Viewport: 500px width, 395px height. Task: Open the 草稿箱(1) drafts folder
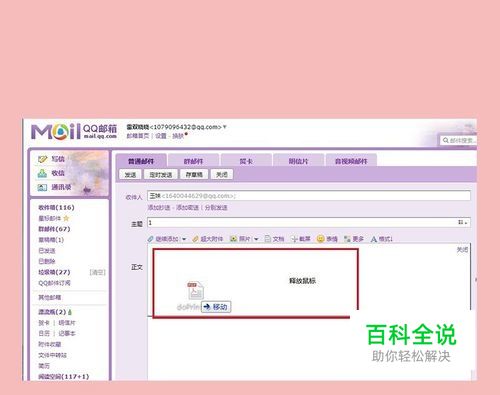(x=51, y=240)
